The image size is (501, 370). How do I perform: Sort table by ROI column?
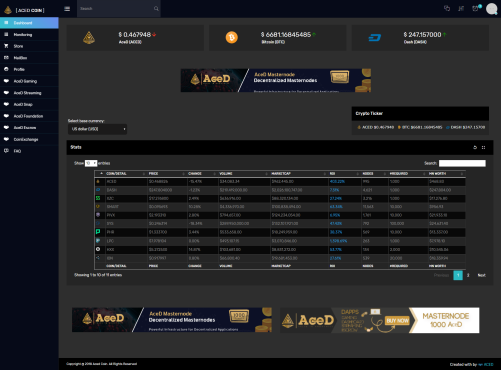tap(344, 174)
